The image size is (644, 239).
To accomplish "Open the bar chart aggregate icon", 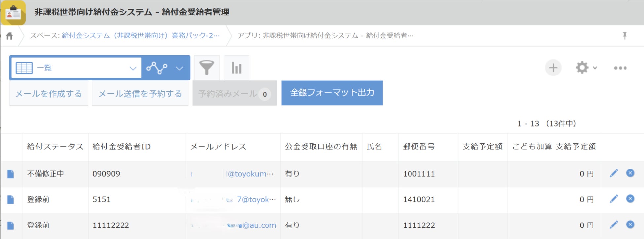I will tap(236, 68).
